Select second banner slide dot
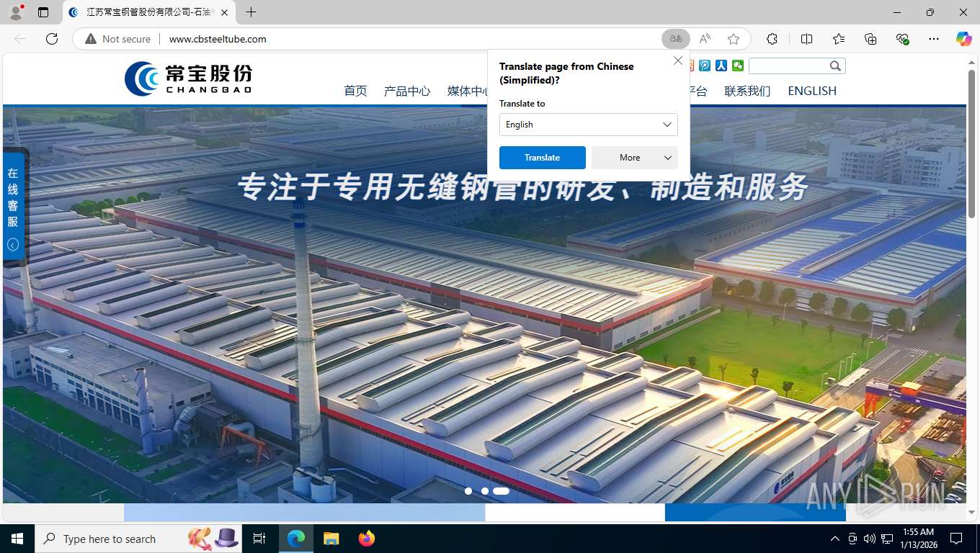The width and height of the screenshot is (980, 553). (485, 491)
